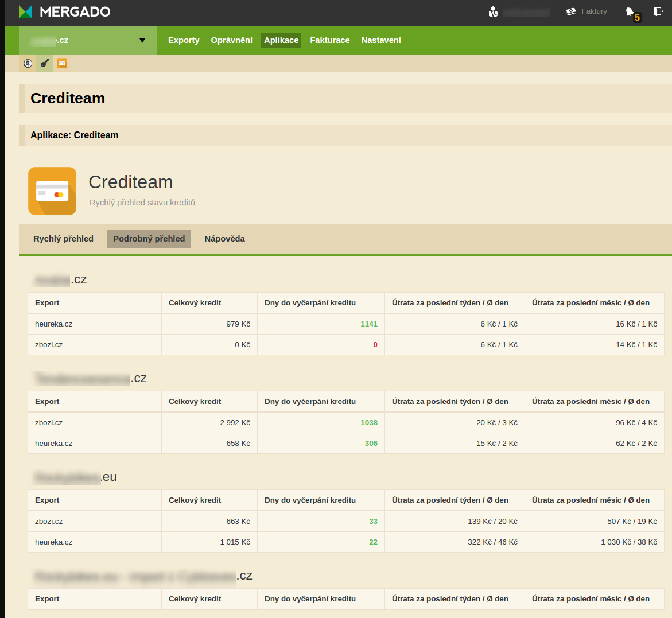Image resolution: width=672 pixels, height=618 pixels.
Task: Open the user account icon
Action: point(494,11)
